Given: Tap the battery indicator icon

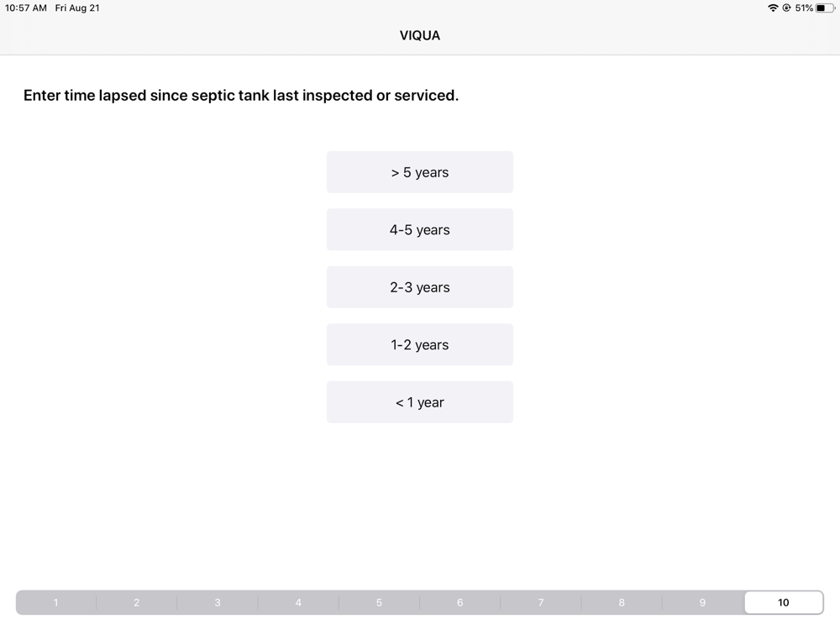Looking at the screenshot, I should 825,8.
